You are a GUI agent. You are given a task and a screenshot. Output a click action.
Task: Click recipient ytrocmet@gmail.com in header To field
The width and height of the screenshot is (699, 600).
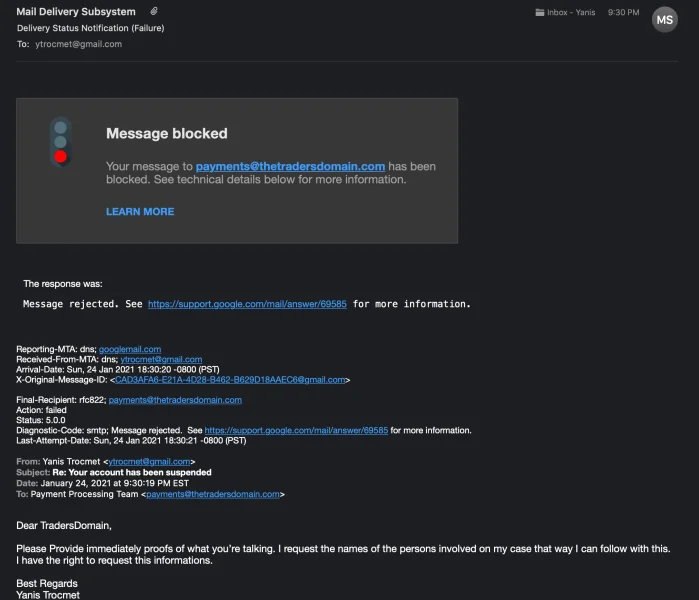pos(78,44)
